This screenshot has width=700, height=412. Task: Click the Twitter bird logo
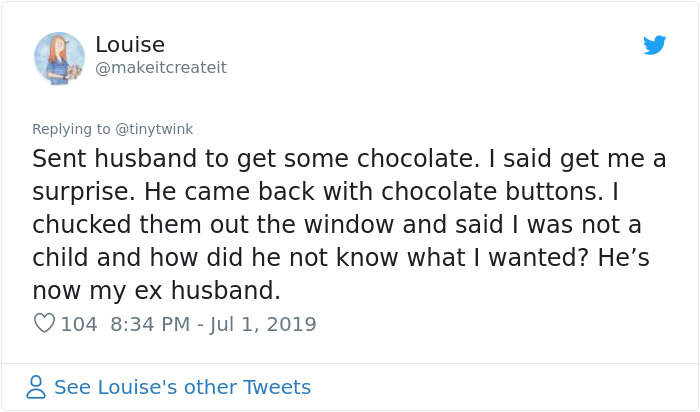pyautogui.click(x=654, y=45)
